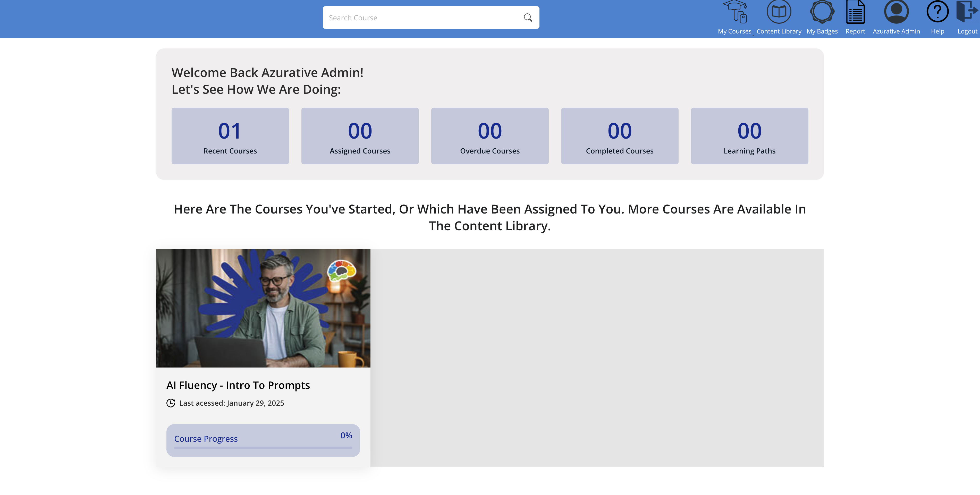Open the Help question mark icon

937,12
